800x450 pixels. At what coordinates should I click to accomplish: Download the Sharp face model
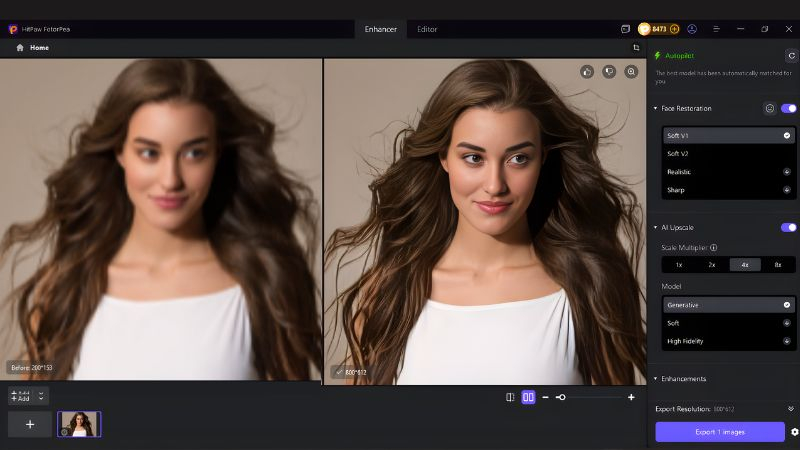(x=787, y=190)
